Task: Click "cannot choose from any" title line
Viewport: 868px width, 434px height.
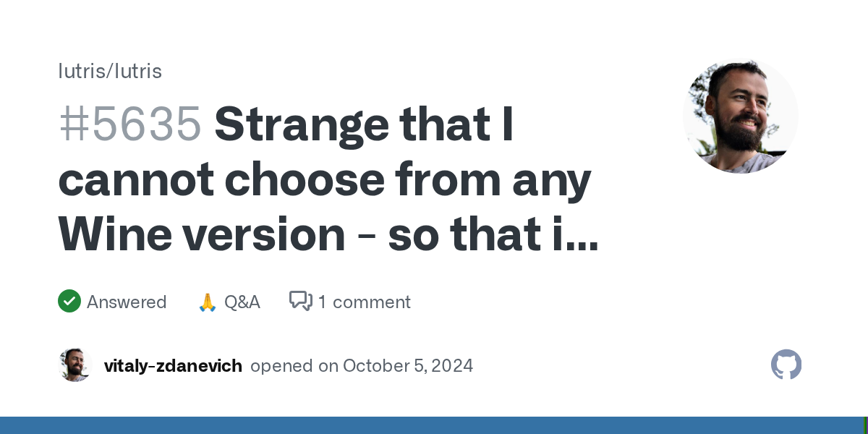Action: tap(325, 180)
